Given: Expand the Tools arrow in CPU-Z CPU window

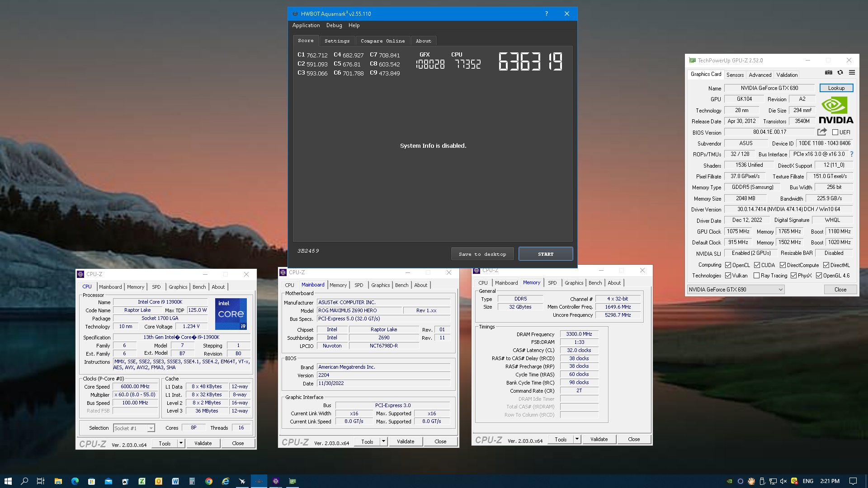Looking at the screenshot, I should click(x=181, y=443).
